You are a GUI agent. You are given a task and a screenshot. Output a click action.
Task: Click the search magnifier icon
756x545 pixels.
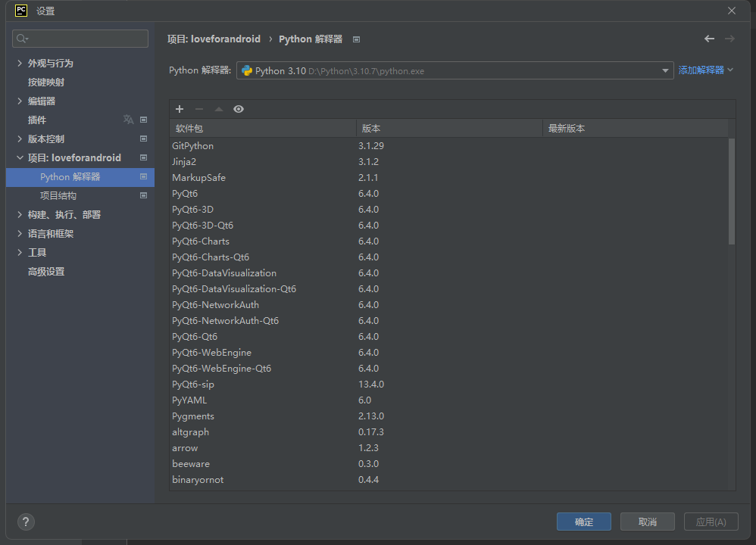tap(22, 39)
